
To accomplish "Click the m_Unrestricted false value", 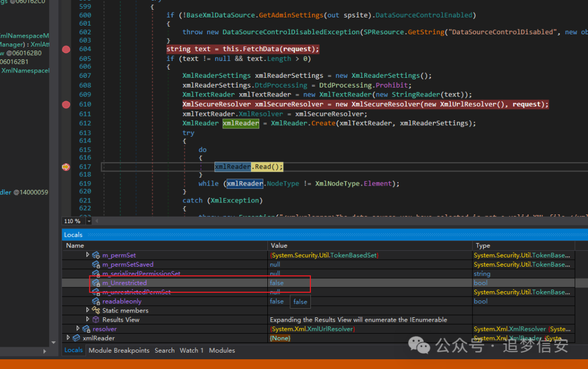I will (x=277, y=283).
